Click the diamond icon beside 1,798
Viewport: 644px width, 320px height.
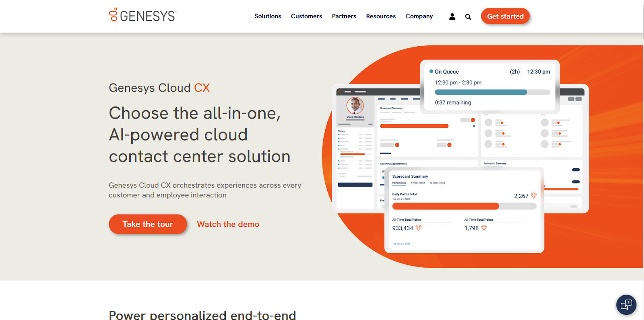tap(484, 228)
